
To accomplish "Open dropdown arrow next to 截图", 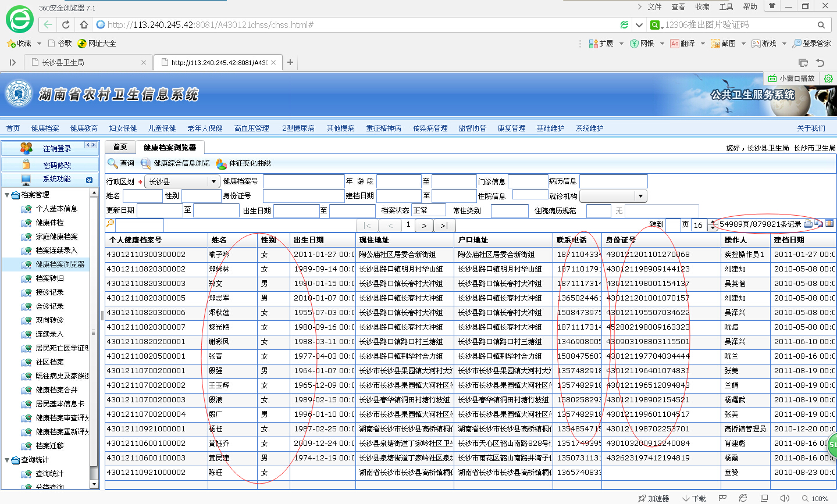I will tap(743, 44).
